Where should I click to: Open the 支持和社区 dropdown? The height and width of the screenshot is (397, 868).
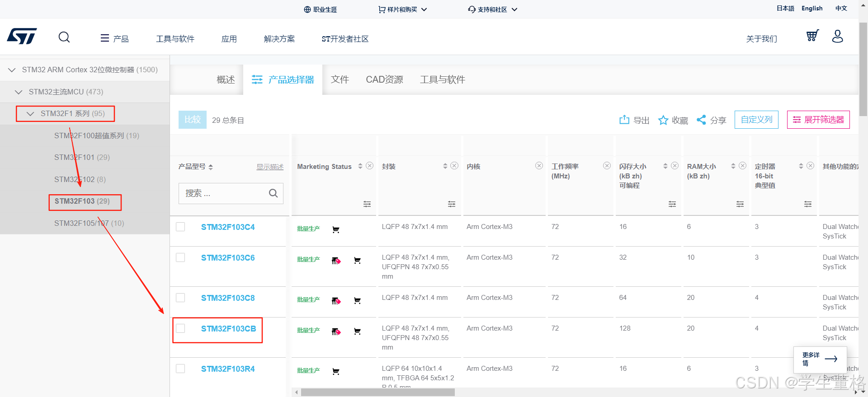point(493,9)
